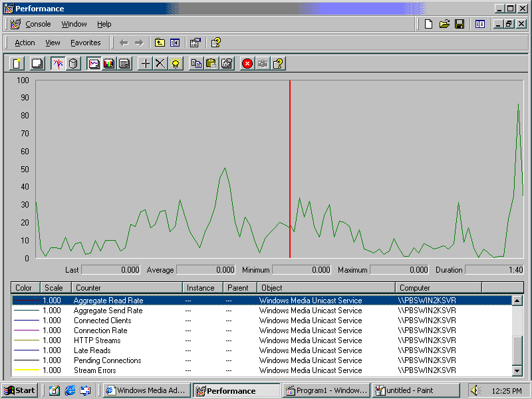Select the Aggregate Send Rate counter row
Image resolution: width=532 pixels, height=399 pixels.
(x=261, y=311)
